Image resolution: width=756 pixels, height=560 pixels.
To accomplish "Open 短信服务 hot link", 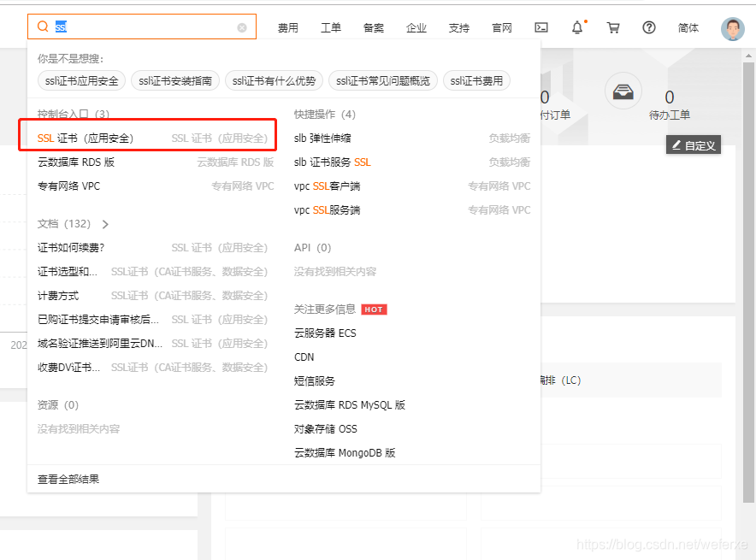I will pyautogui.click(x=315, y=381).
